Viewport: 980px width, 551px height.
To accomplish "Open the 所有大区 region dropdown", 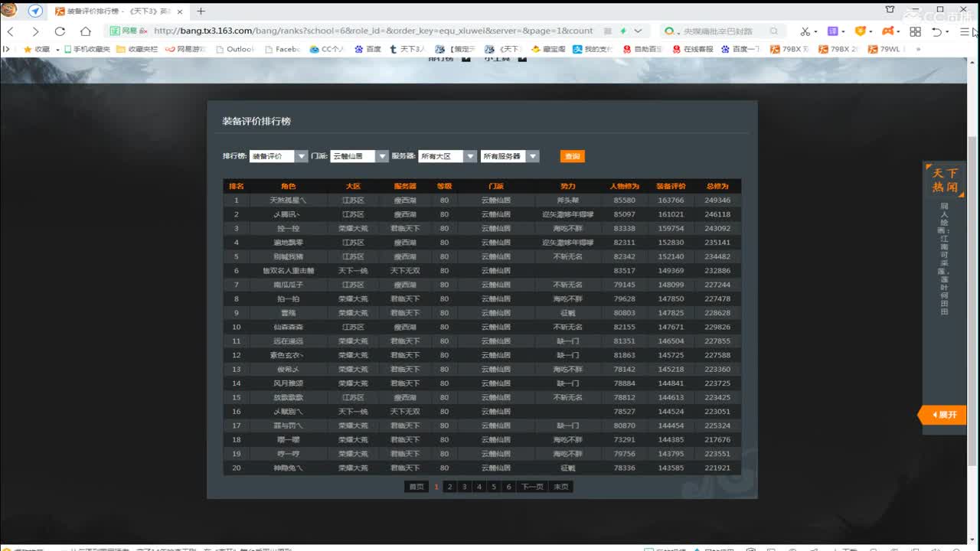I will pos(447,156).
